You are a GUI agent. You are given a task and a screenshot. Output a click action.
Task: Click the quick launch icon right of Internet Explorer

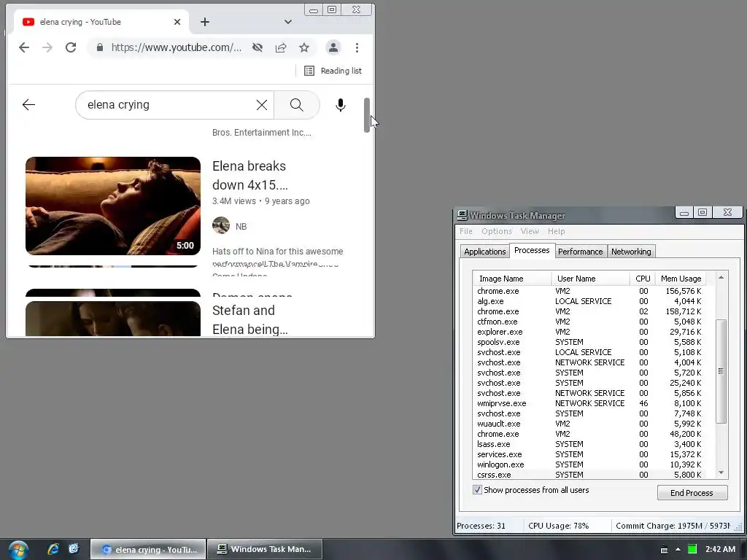74,549
